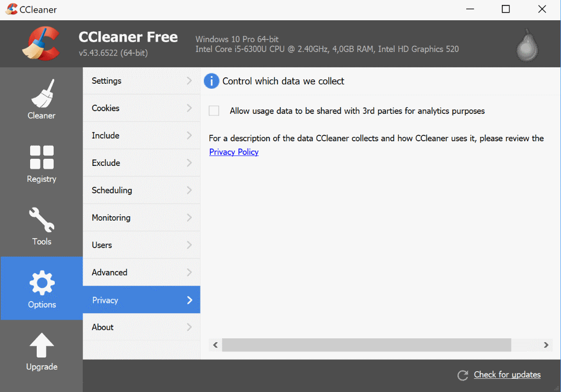Click Check for updates link
Viewport: 561px width, 392px height.
[507, 374]
